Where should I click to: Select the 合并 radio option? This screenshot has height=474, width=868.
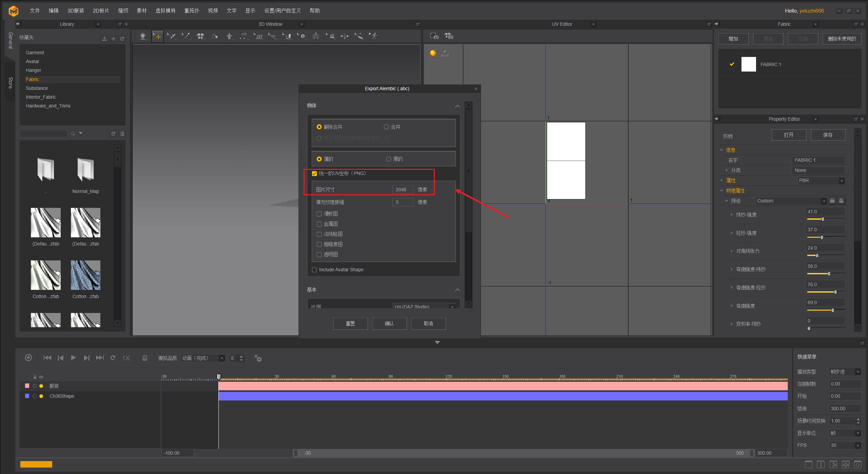pos(386,127)
